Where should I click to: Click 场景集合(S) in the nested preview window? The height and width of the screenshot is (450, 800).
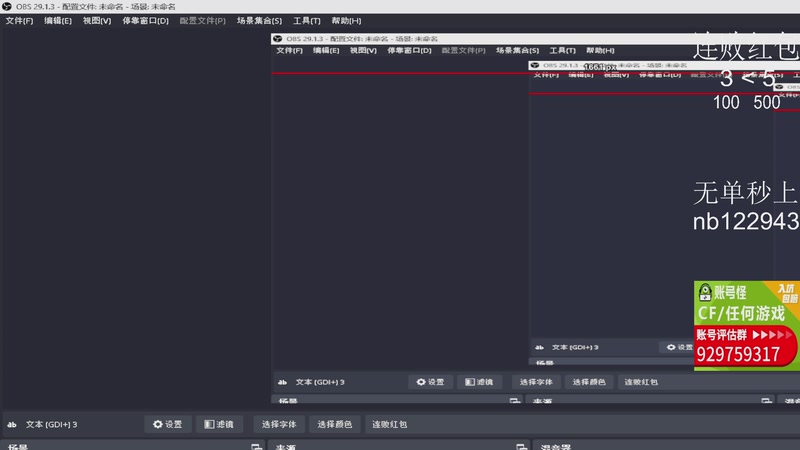(517, 51)
